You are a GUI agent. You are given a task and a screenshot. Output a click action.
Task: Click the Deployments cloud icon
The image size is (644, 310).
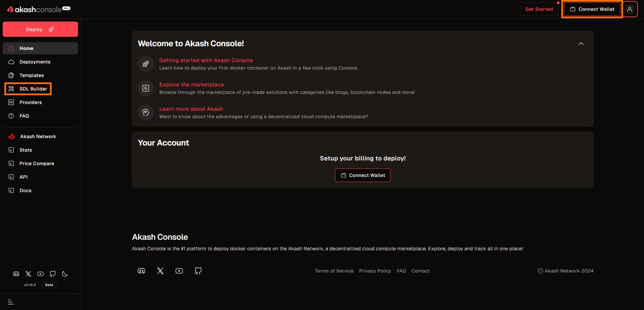tap(11, 62)
